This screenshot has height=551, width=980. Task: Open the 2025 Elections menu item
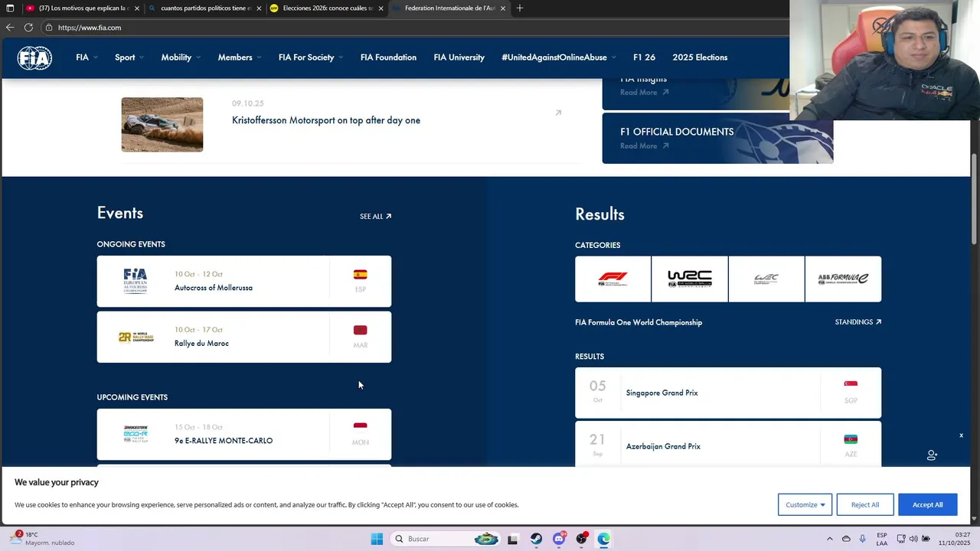[700, 57]
